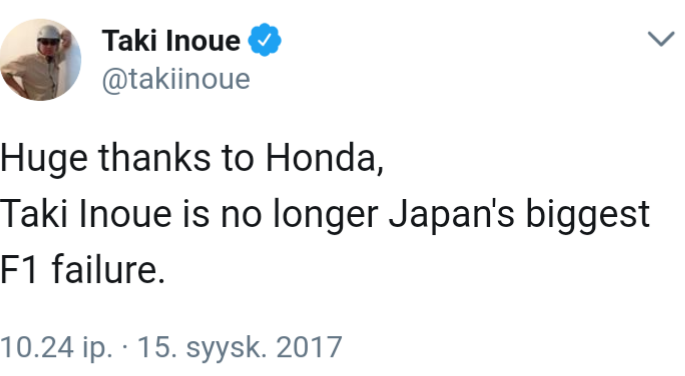685x376 pixels.
Task: Click the Taki Inoue display name
Action: point(171,41)
